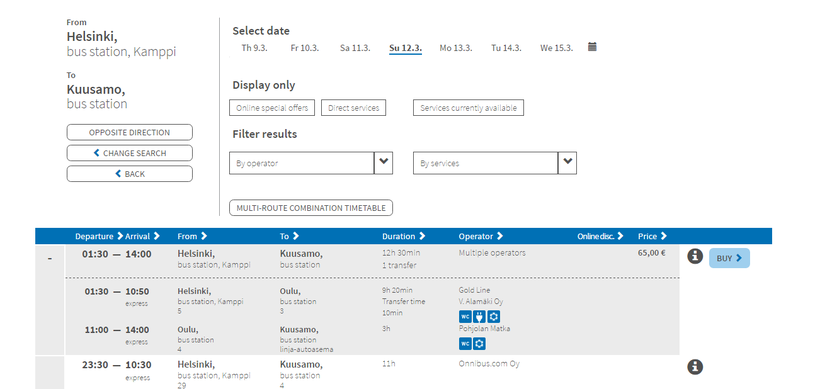
Task: Click the WC icon under Gold Line
Action: click(x=465, y=316)
